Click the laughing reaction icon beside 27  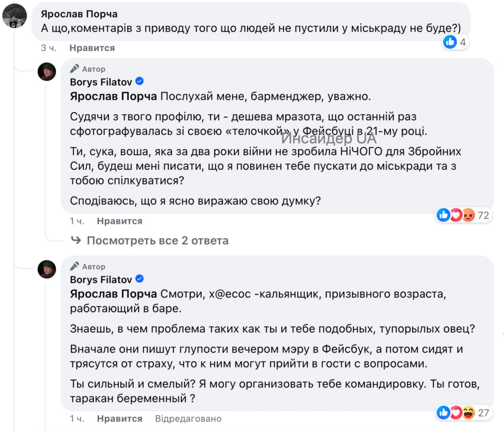click(x=468, y=412)
